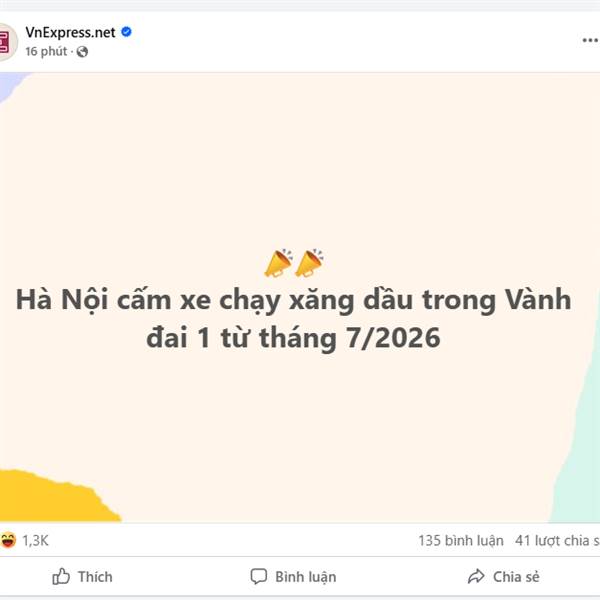This screenshot has width=600, height=600.
Task: Click the globe public privacy icon
Action: point(82,52)
